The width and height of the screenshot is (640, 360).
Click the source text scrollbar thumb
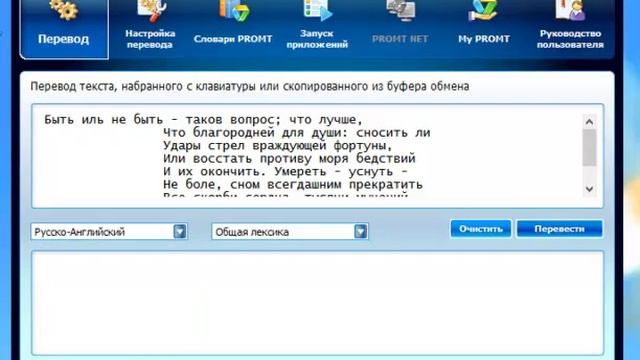click(x=589, y=148)
